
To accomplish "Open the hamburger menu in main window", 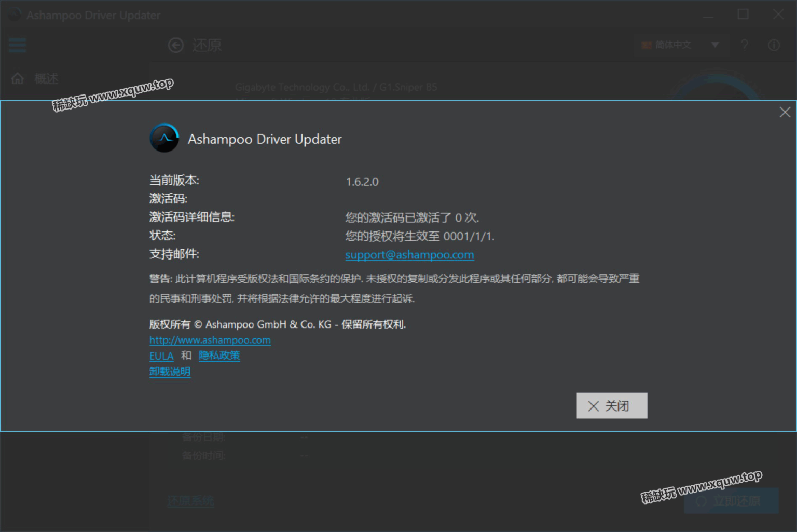I will click(18, 45).
